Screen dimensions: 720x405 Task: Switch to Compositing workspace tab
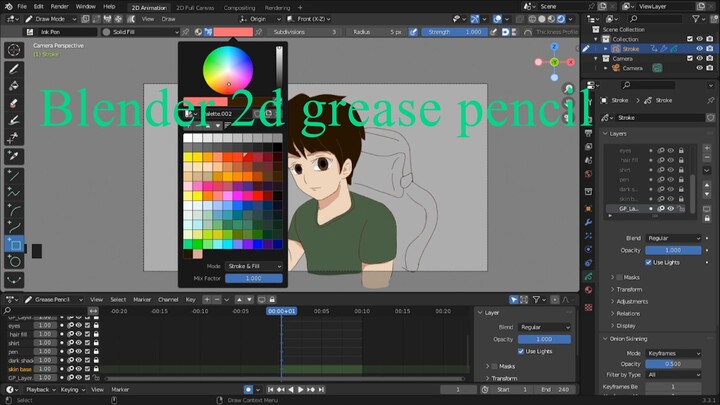(239, 8)
